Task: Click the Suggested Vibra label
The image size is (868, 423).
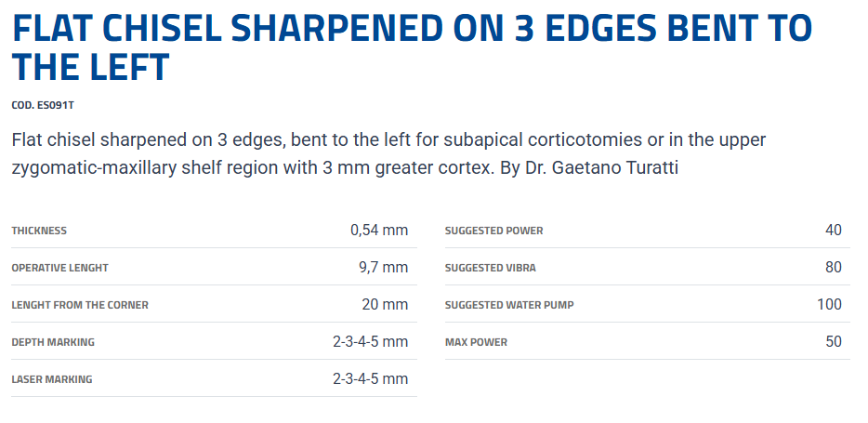Action: click(490, 268)
